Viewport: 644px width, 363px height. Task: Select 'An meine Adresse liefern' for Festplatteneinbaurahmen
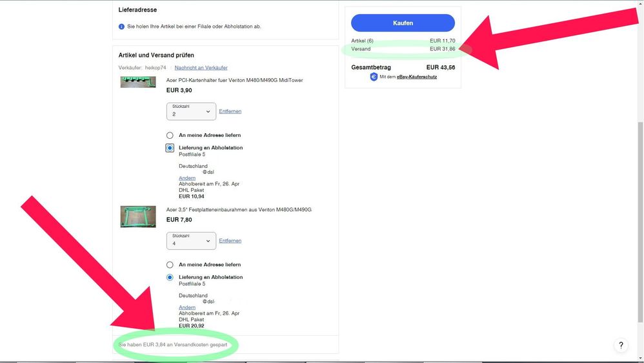tap(170, 265)
